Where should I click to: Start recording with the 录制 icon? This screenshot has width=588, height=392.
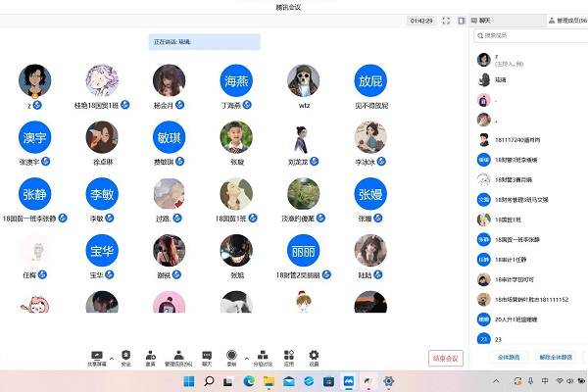(x=231, y=354)
